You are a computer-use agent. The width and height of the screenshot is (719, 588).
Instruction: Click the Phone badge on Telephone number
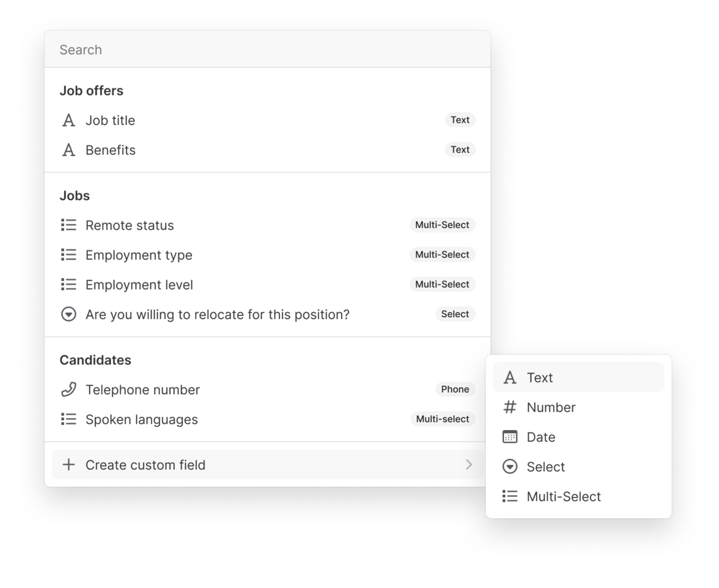[455, 390]
